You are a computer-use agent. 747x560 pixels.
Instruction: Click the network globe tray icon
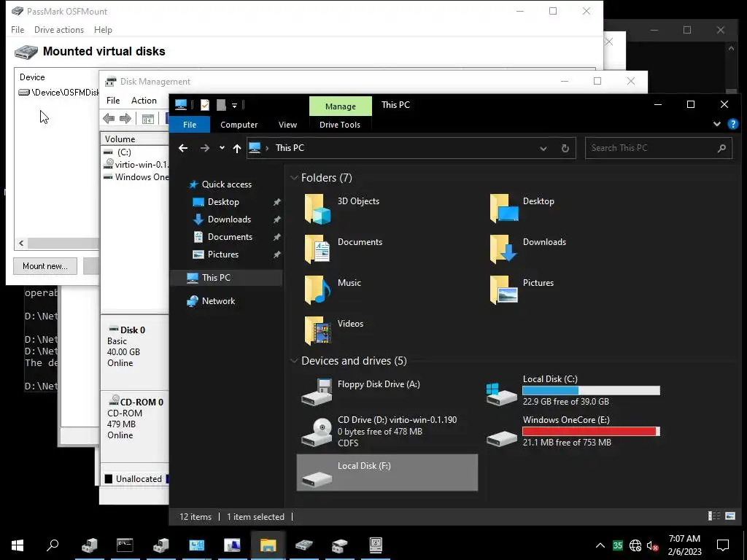pos(635,545)
